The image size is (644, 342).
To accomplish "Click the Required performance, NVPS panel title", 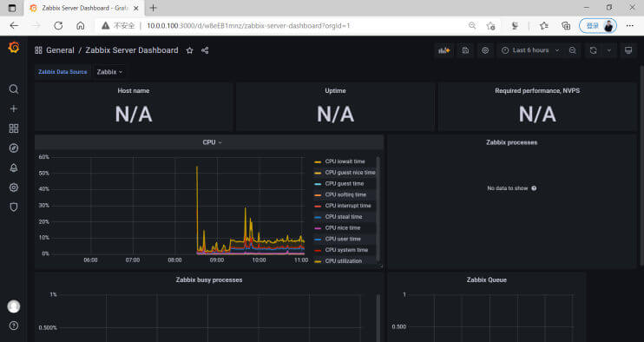I will [x=537, y=91].
